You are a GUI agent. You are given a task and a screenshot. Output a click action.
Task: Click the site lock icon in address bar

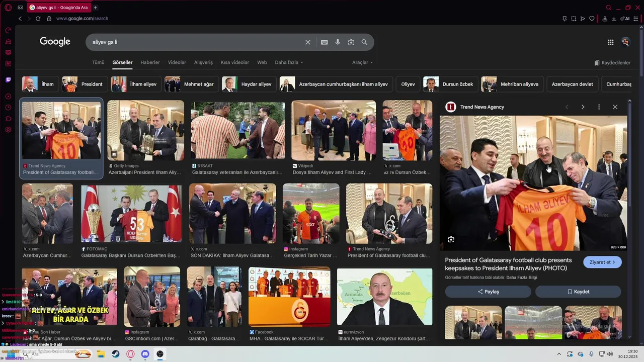49,19
